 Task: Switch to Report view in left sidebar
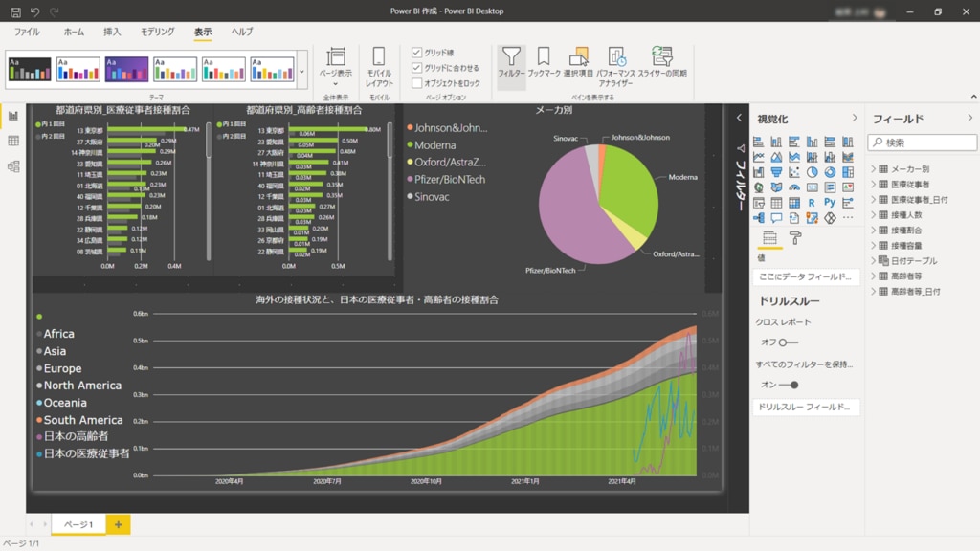point(13,116)
